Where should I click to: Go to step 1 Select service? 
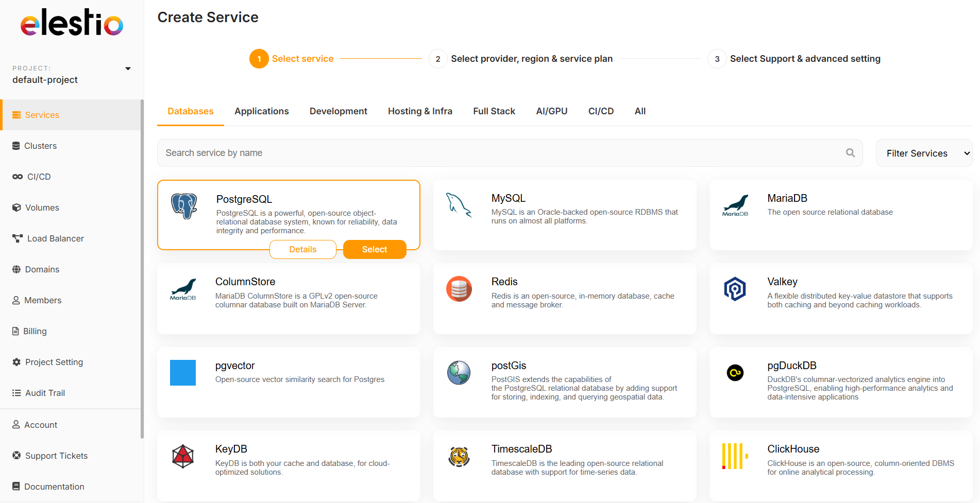292,59
